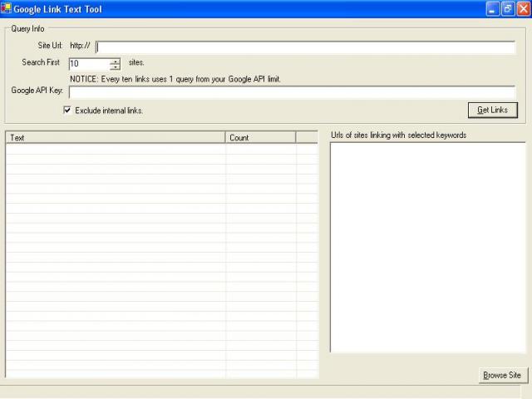Toggle Exclude internal links checkbox

[67, 110]
